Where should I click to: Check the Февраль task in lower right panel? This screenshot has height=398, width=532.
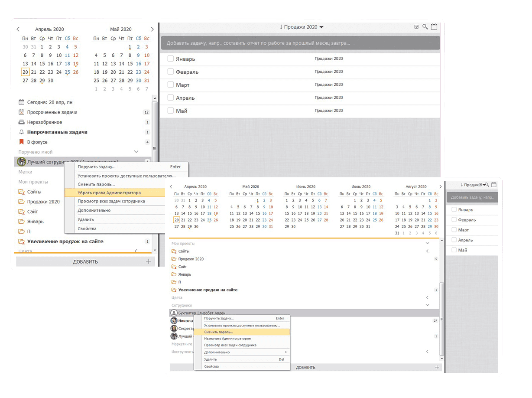[x=454, y=220]
